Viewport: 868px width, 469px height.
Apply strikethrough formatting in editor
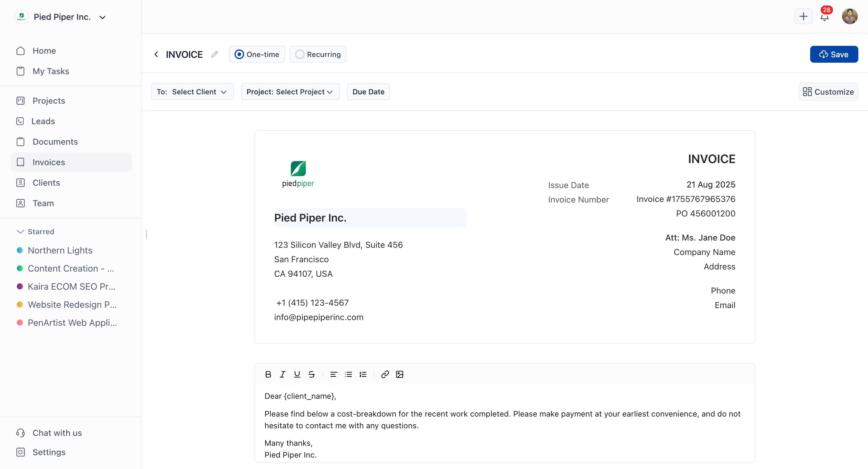click(311, 374)
